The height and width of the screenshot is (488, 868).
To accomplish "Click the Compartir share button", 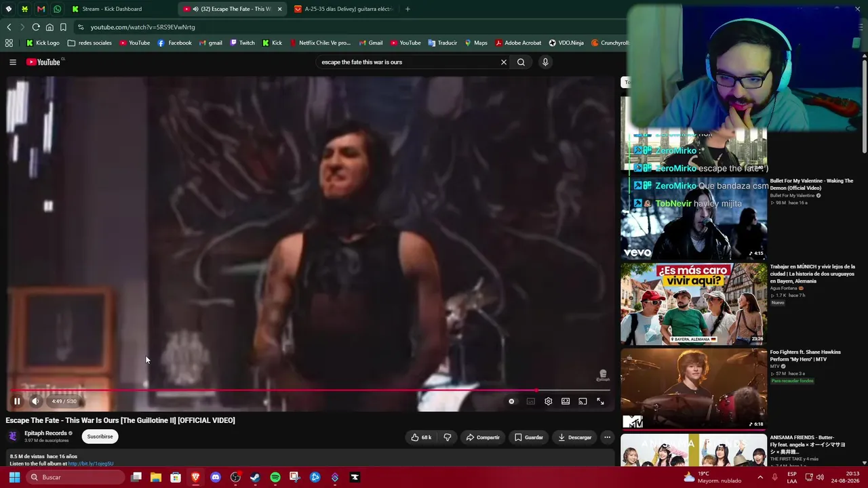I will [483, 437].
